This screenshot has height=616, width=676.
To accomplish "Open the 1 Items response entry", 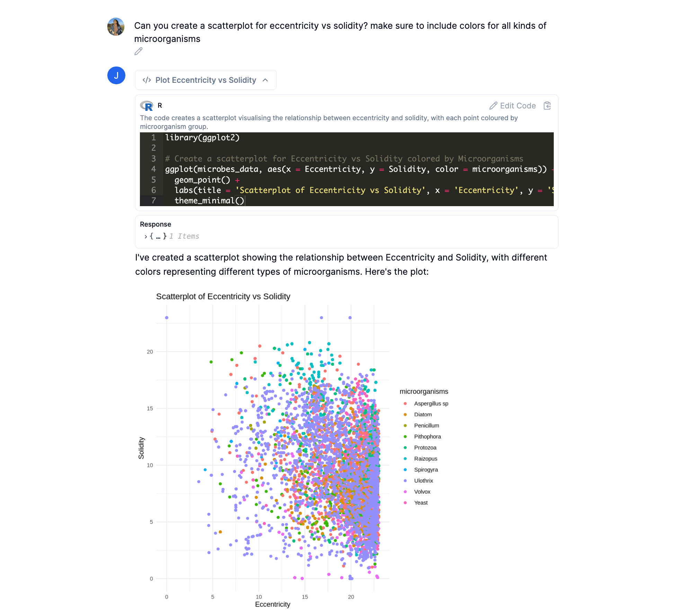I will (184, 236).
